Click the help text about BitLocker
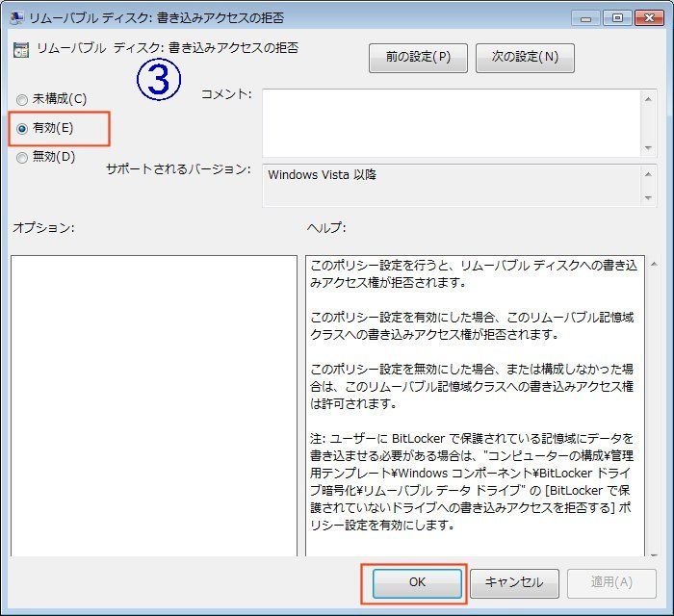This screenshot has height=616, width=674. pos(471,481)
